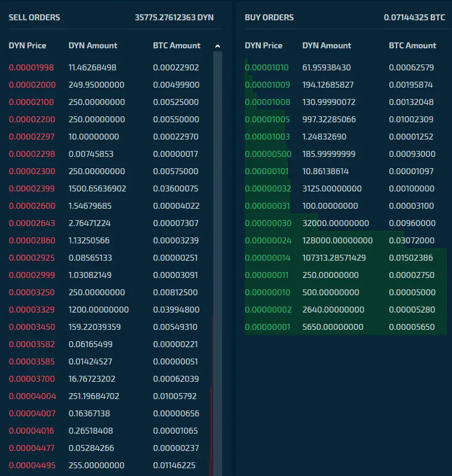Click DYN amount 255.00000000

tap(96, 465)
